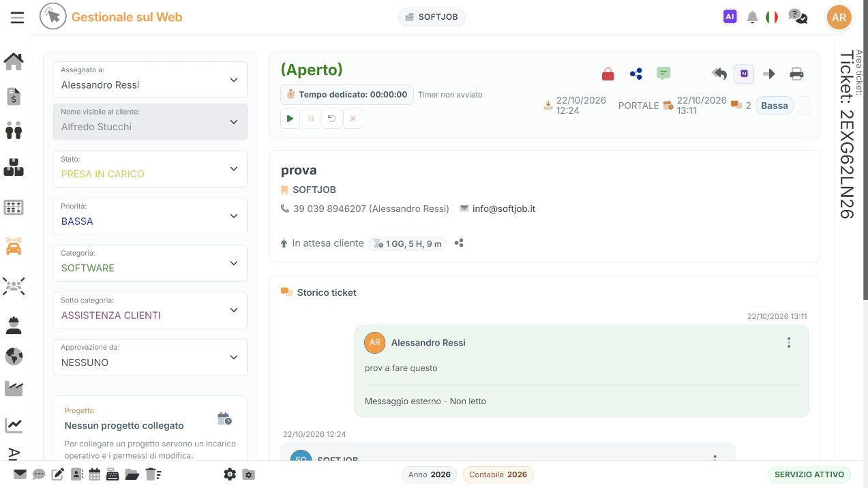Open the orange car sidebar icon
Image resolution: width=868 pixels, height=488 pixels.
(x=14, y=247)
